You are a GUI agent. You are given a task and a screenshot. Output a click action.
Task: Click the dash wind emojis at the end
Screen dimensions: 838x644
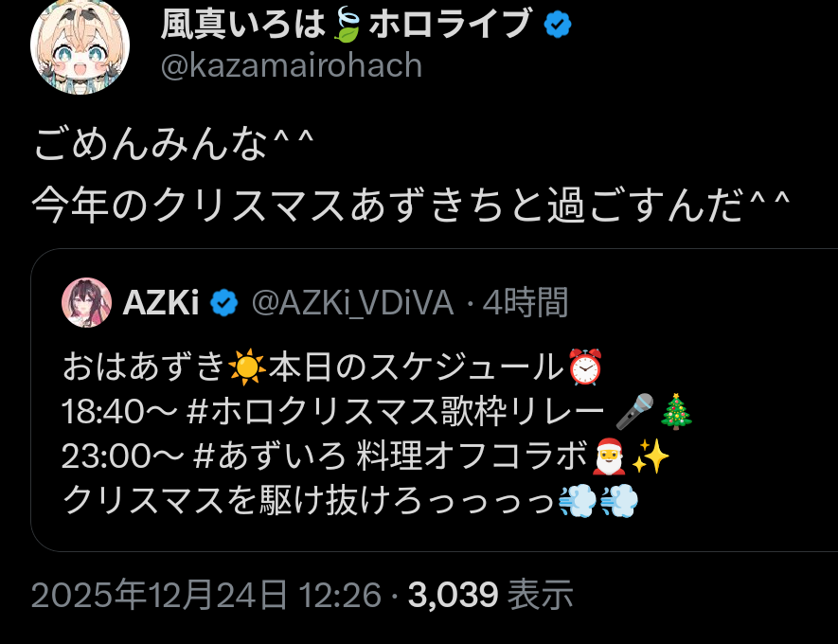(598, 501)
